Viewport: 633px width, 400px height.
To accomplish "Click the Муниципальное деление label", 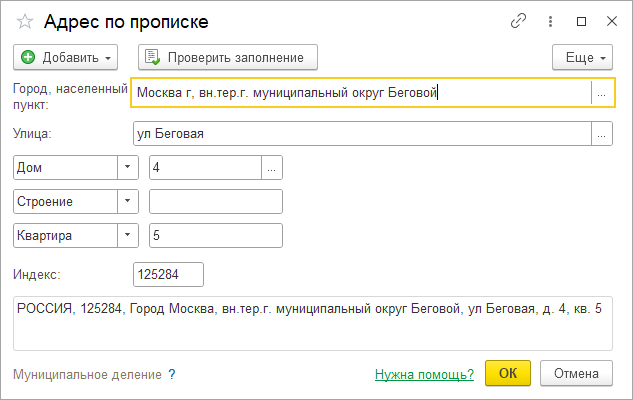I will click(87, 375).
